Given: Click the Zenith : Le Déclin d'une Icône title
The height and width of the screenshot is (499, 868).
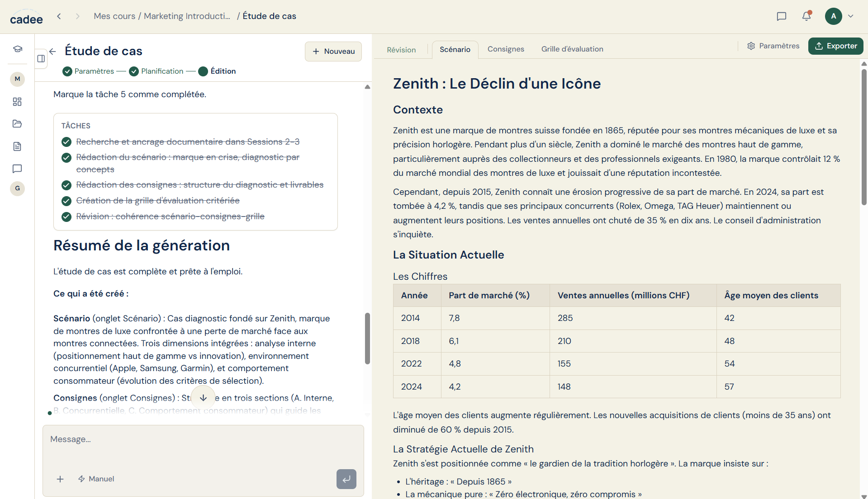Looking at the screenshot, I should coord(497,84).
